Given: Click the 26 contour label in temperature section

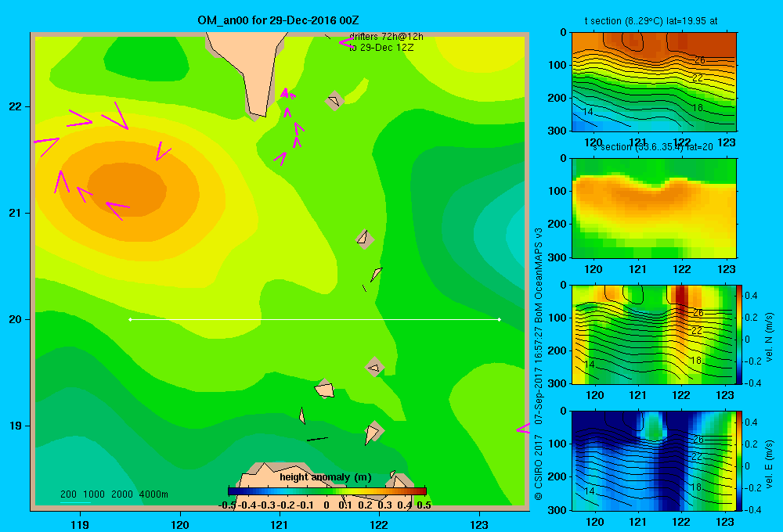Looking at the screenshot, I should 700,60.
